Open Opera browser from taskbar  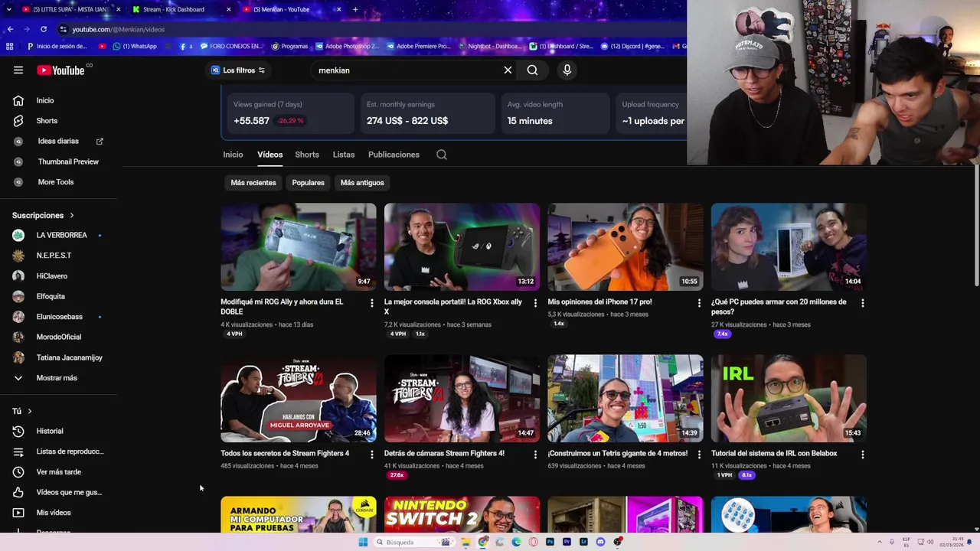(x=533, y=542)
